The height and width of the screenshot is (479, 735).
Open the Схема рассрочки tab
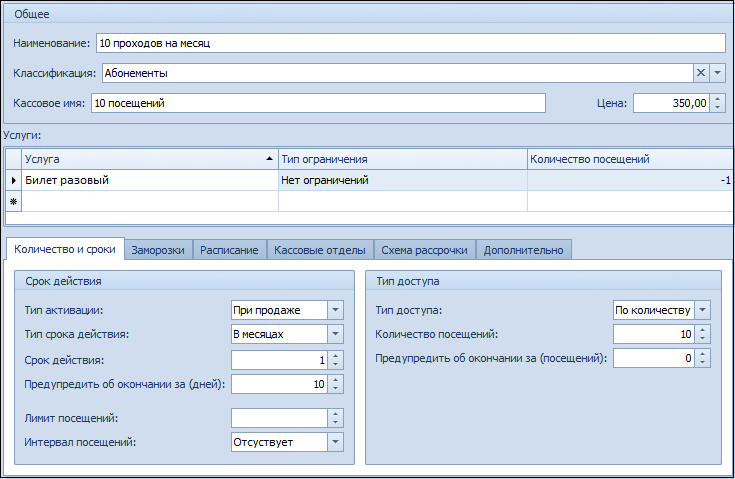(424, 250)
